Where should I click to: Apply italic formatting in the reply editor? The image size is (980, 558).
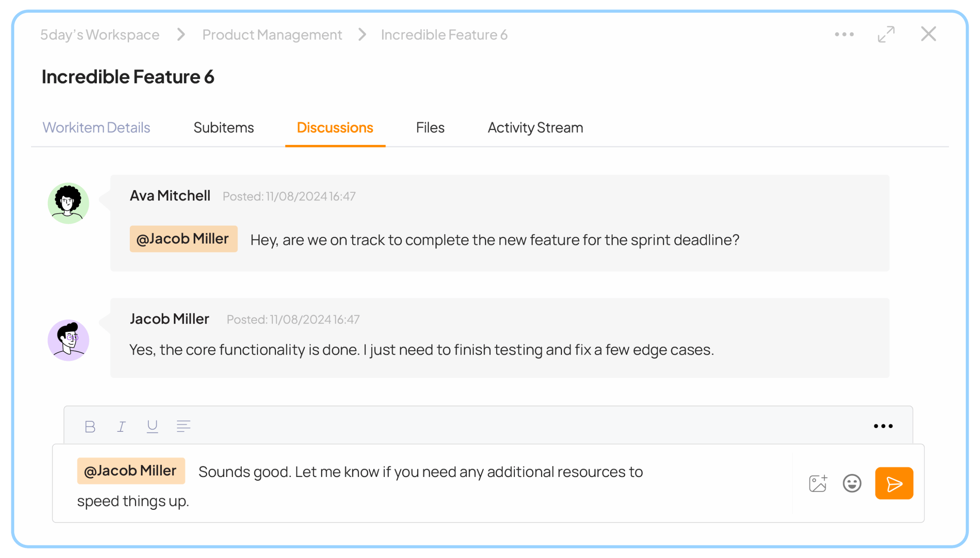(x=121, y=426)
